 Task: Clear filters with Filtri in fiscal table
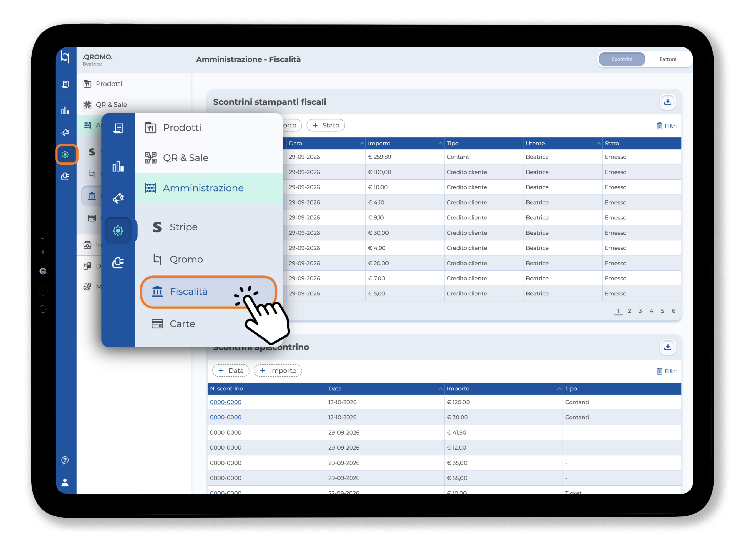point(666,126)
